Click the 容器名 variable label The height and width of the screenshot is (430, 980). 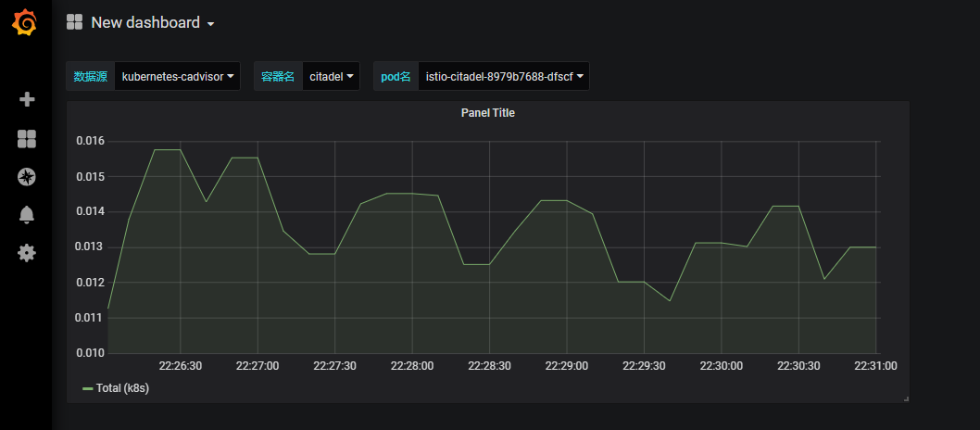click(278, 77)
